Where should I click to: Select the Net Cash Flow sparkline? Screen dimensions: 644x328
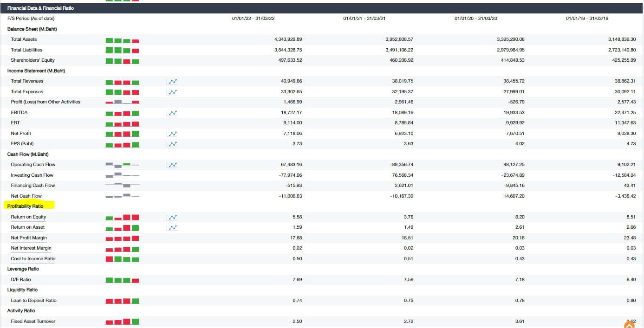[122, 196]
